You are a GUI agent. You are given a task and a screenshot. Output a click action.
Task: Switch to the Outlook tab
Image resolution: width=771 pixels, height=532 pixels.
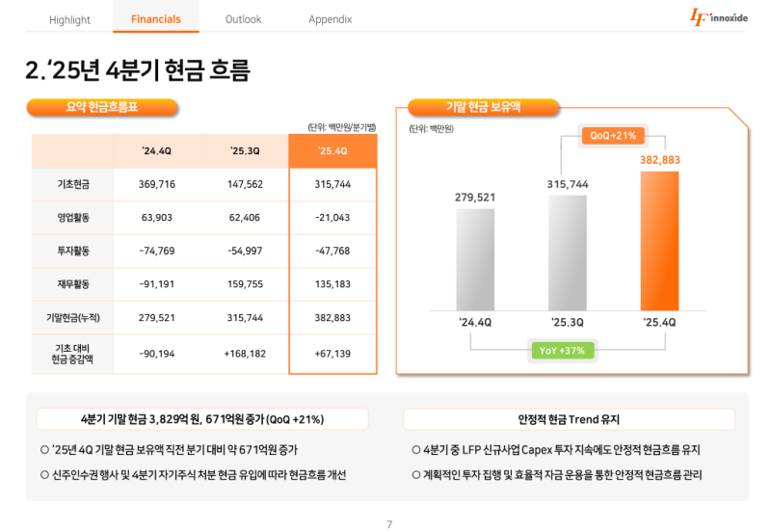click(243, 19)
